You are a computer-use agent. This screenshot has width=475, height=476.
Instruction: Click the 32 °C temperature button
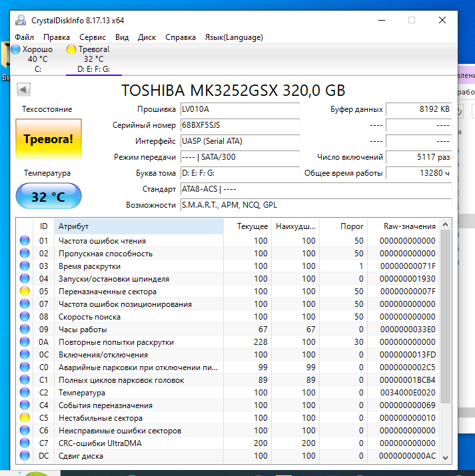pos(49,196)
